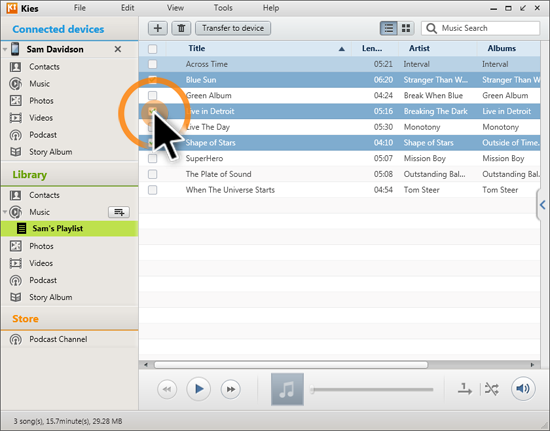
Task: Click the scroll left arrow
Action: tap(146, 365)
